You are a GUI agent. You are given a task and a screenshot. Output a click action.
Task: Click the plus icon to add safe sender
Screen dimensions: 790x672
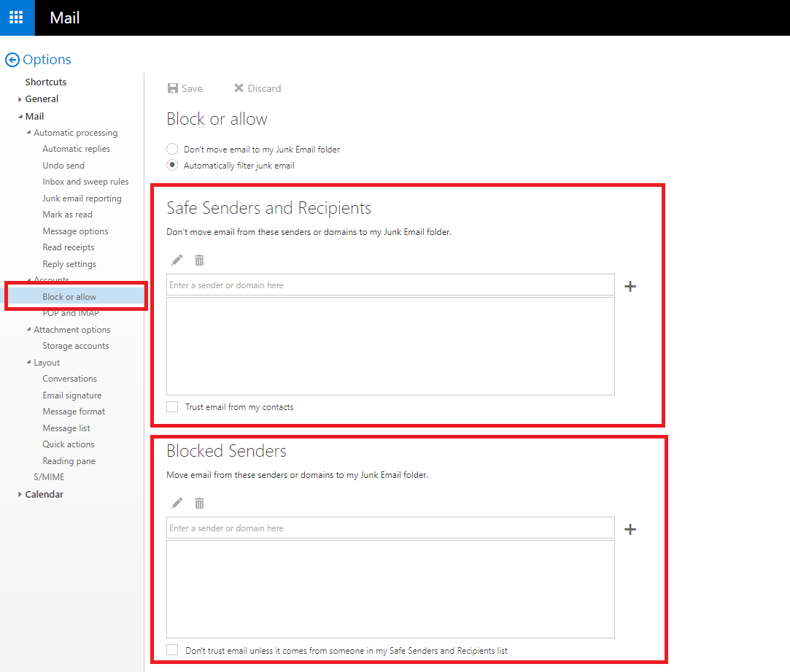[x=630, y=286]
